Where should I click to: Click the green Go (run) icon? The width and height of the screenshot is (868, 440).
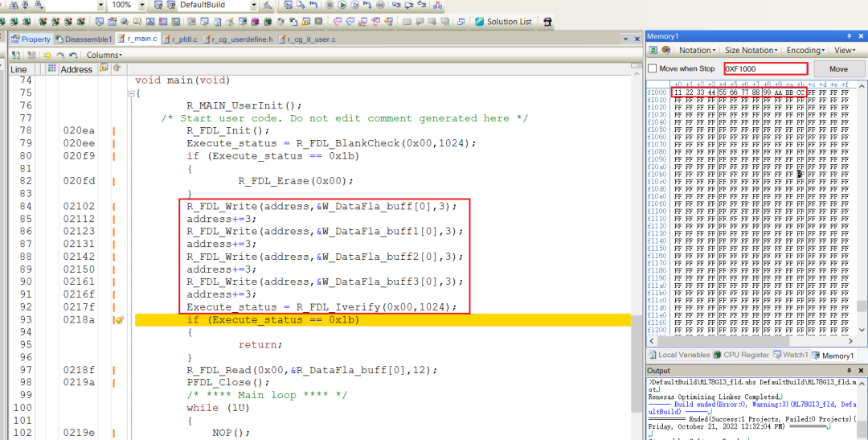(342, 5)
